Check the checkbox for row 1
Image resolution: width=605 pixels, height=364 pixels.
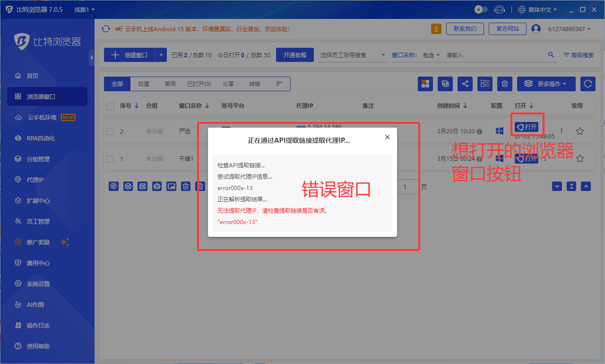tap(110, 159)
